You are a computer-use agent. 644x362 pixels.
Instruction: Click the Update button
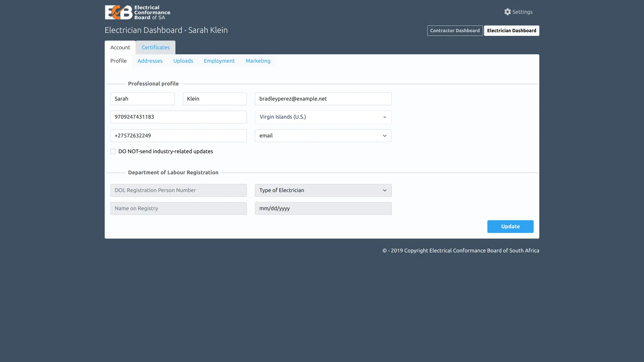coord(511,226)
